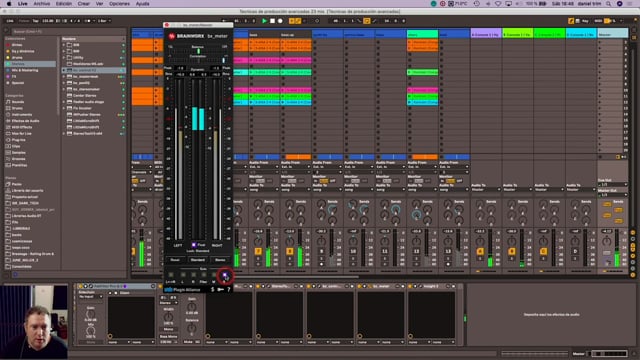Open macOS Spotlight search icon
This screenshot has height=360, width=640.
[x=609, y=4]
